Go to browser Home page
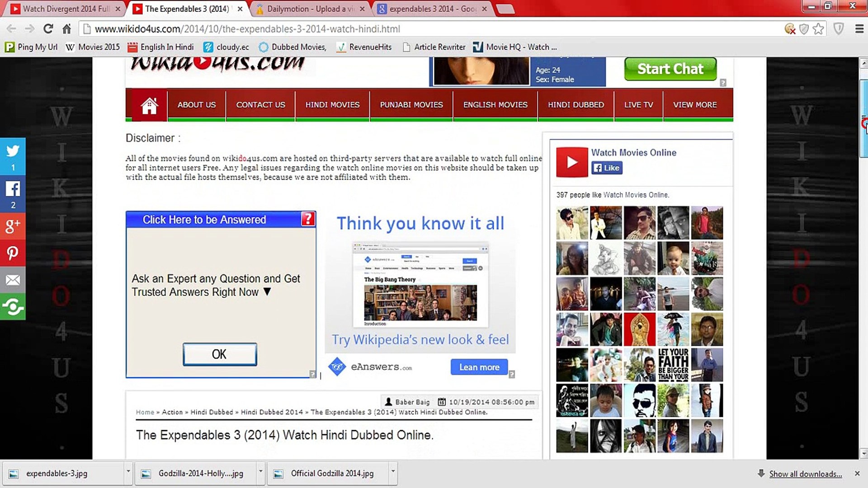This screenshot has width=868, height=488. coord(66,29)
